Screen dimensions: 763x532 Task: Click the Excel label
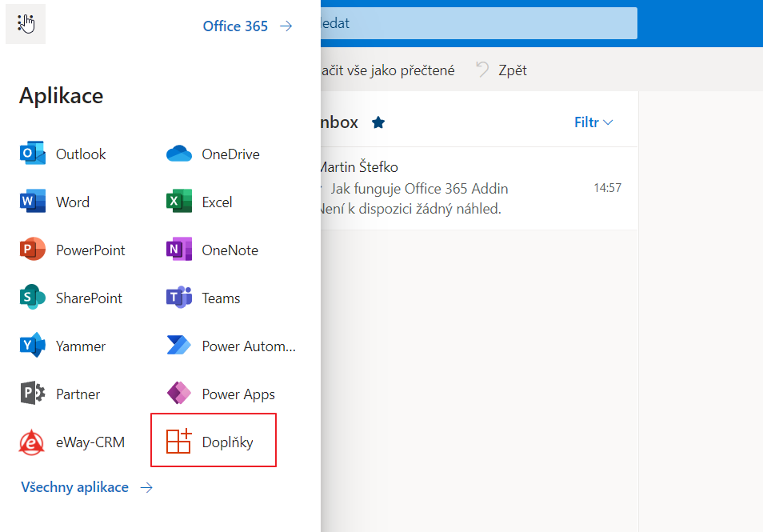tap(217, 202)
